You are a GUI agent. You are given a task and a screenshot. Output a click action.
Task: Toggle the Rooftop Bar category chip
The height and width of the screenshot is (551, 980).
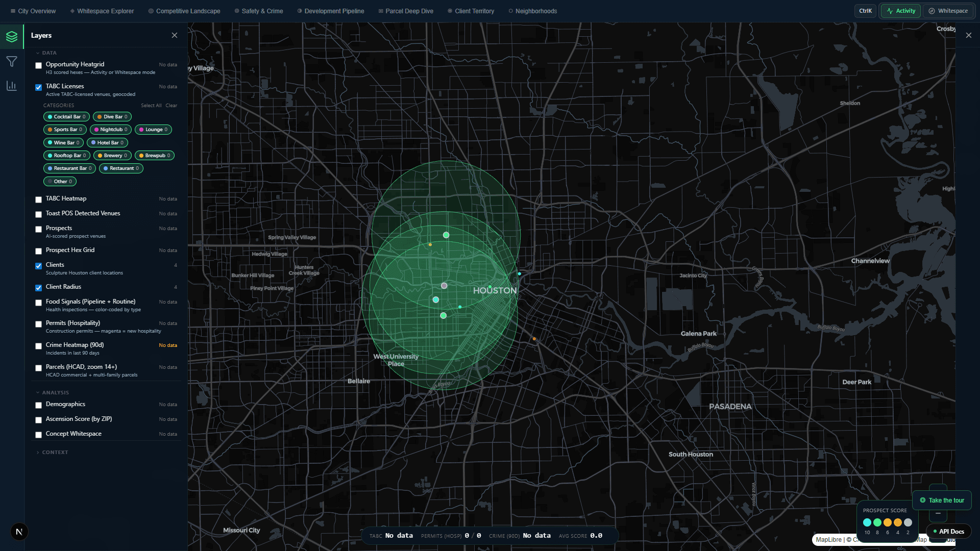(x=67, y=156)
